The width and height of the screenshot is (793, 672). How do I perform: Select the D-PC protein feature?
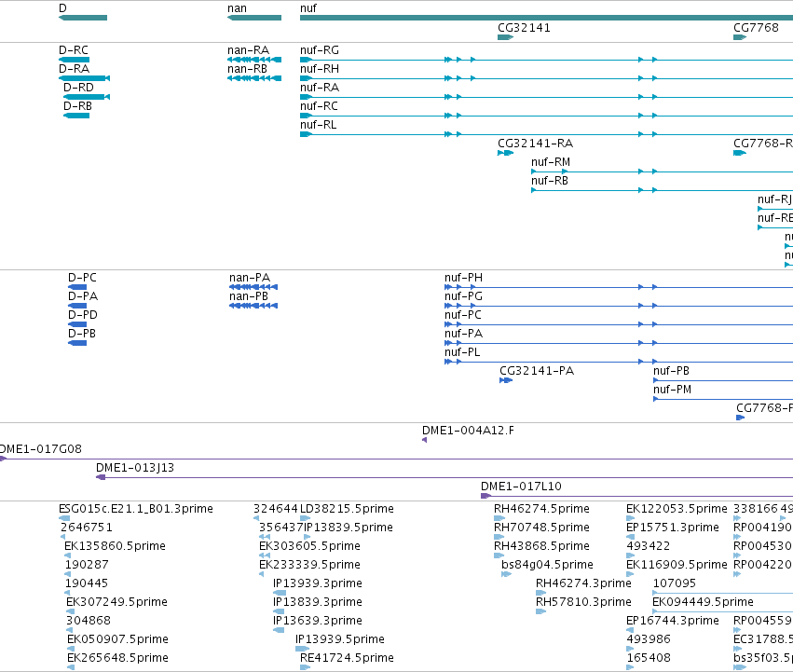(x=77, y=287)
